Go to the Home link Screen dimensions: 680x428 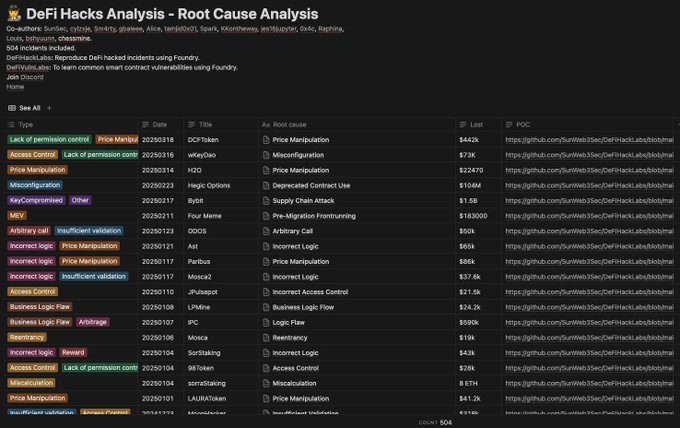pyautogui.click(x=15, y=87)
